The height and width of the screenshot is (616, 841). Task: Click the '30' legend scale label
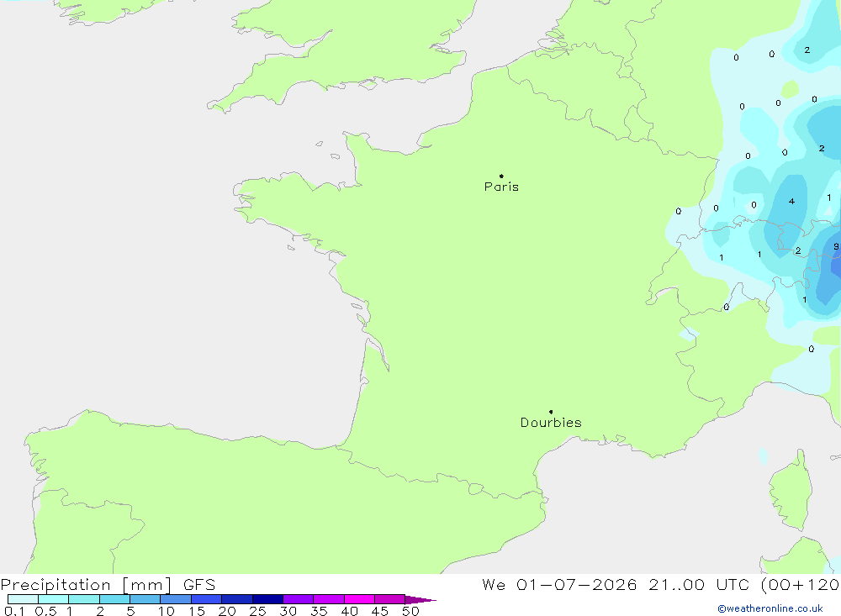point(288,611)
